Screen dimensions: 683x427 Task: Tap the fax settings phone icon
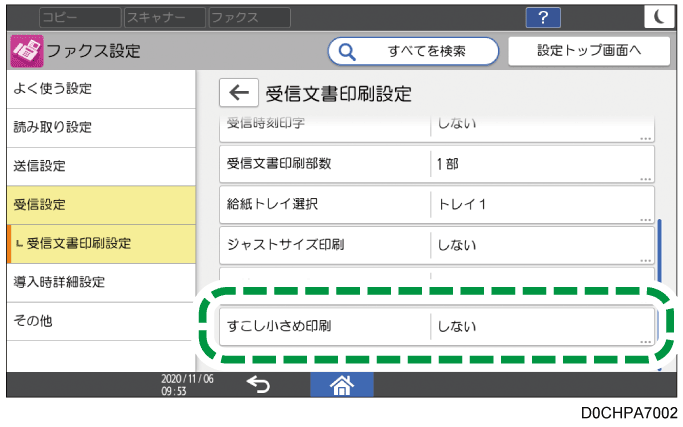pos(27,51)
